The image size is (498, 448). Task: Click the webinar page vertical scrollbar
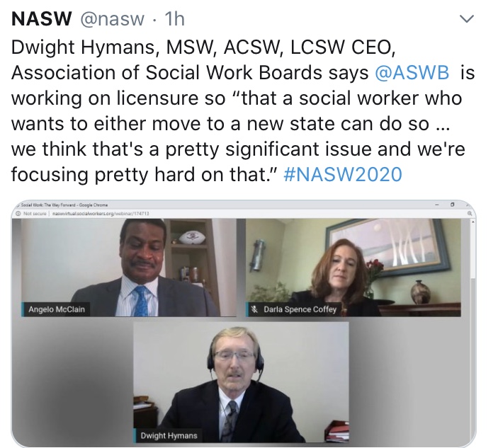(x=473, y=251)
